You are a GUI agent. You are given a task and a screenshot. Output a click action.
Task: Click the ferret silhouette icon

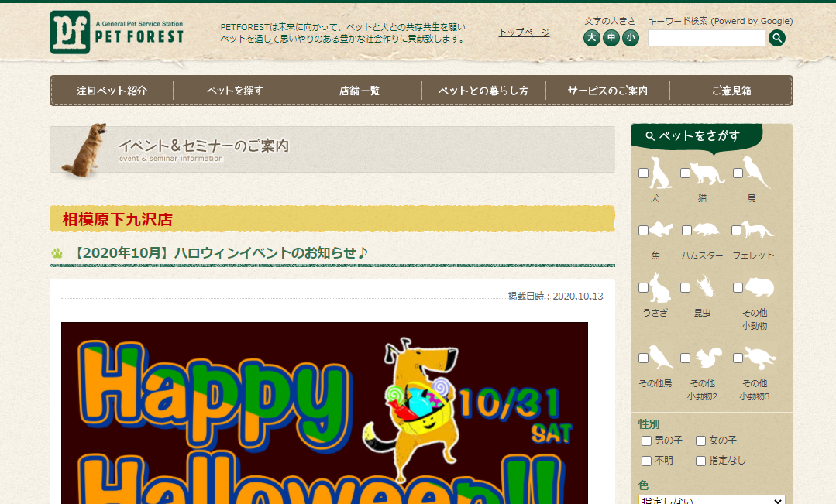tap(759, 230)
